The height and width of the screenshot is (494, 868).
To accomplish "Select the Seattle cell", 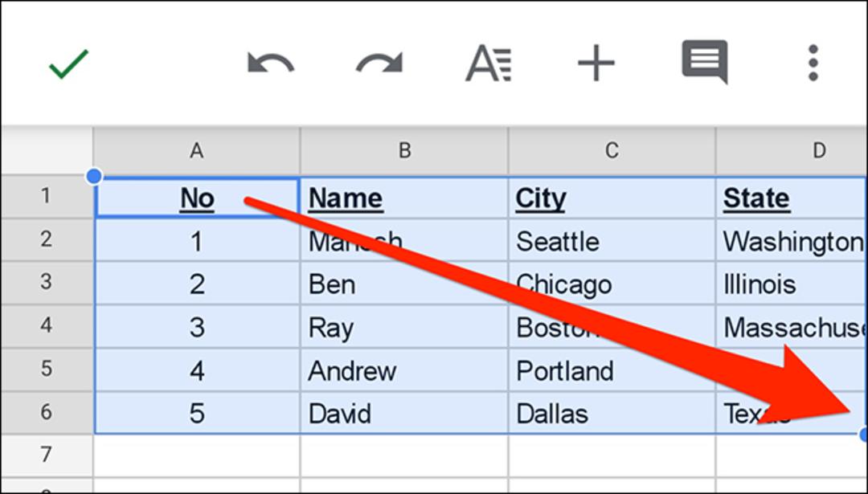I will coord(612,241).
